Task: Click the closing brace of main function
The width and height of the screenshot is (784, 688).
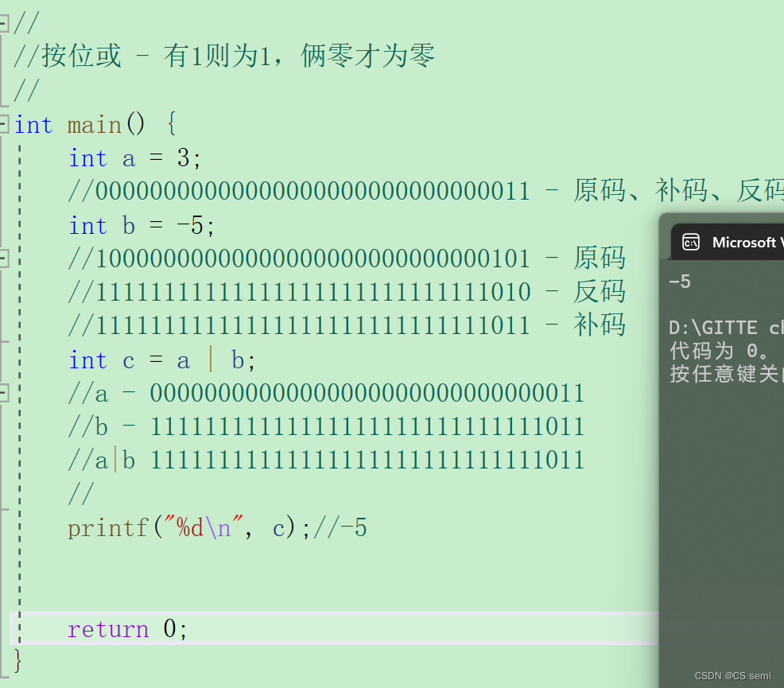Action: coord(17,661)
